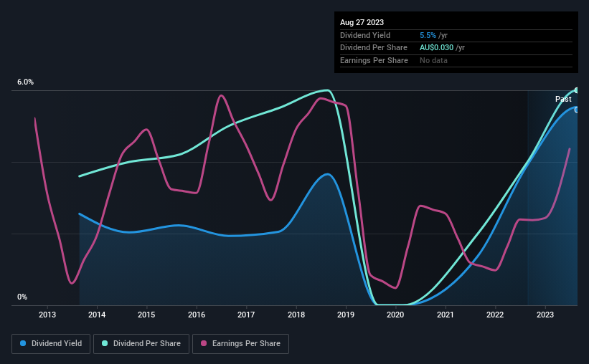589x364 pixels.
Task: Select the 2016 label on the x-axis
Action: coord(197,315)
